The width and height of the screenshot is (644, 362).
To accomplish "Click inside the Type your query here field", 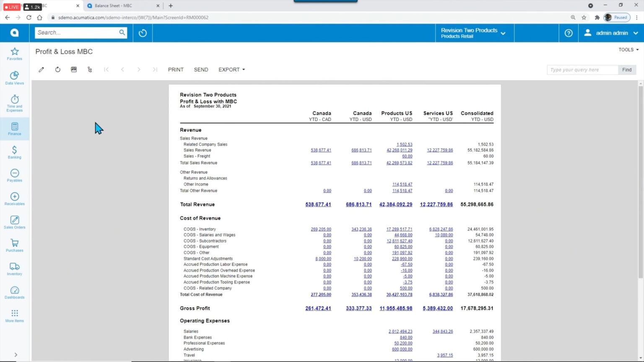I will click(x=582, y=70).
